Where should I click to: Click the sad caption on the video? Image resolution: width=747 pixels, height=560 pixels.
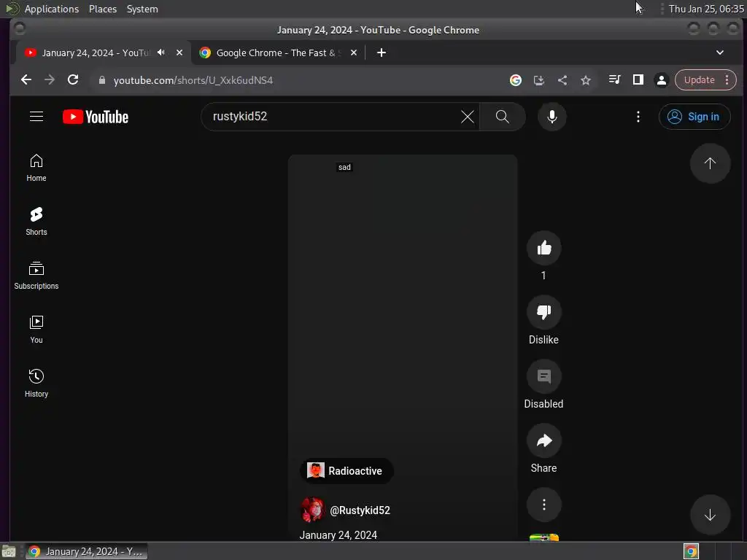tap(344, 167)
